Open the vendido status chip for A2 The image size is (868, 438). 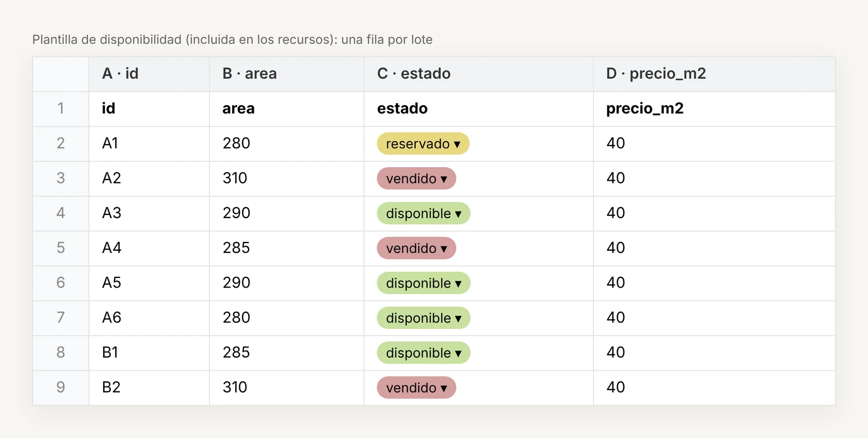tap(416, 179)
